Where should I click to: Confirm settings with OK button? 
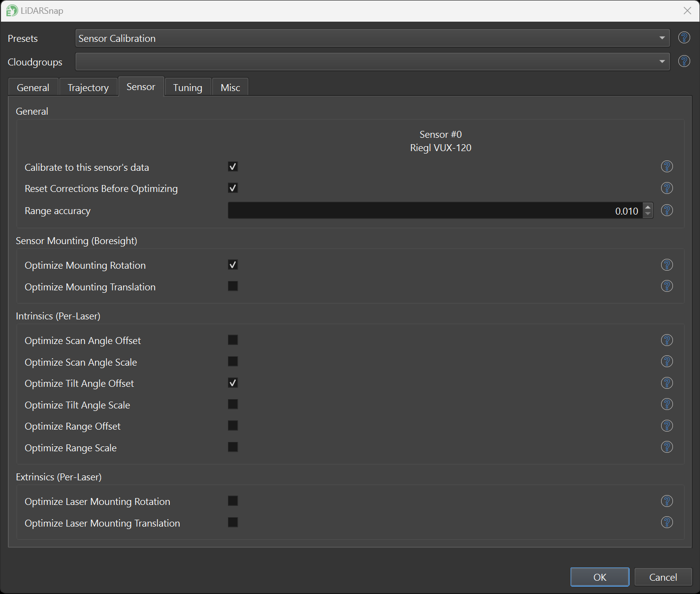(599, 577)
